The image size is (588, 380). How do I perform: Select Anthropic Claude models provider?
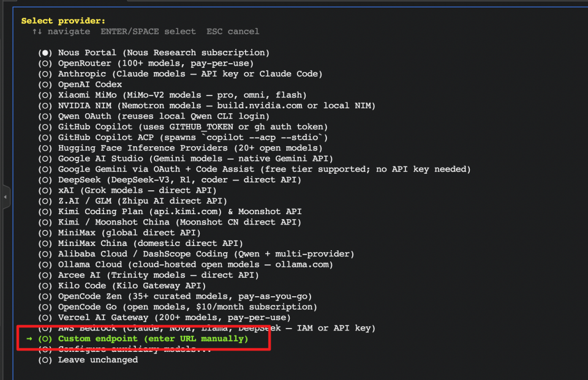point(180,74)
